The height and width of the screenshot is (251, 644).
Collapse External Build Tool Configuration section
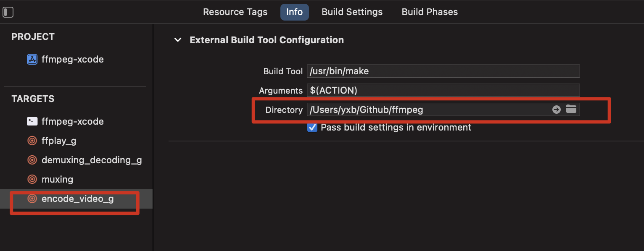click(x=178, y=40)
